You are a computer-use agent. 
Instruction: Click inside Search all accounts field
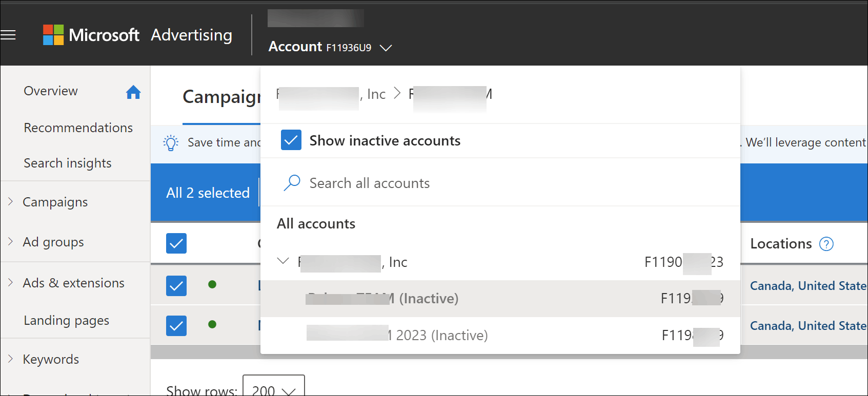[500, 183]
